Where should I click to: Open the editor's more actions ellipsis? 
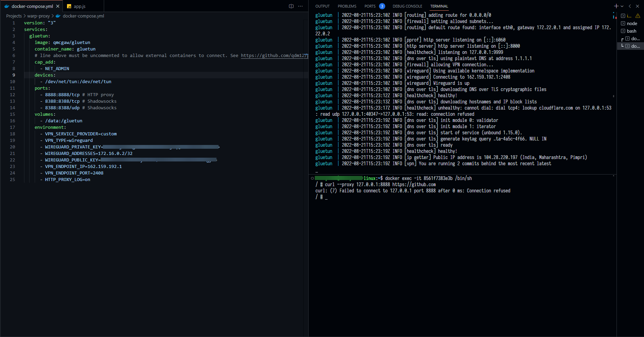(300, 6)
